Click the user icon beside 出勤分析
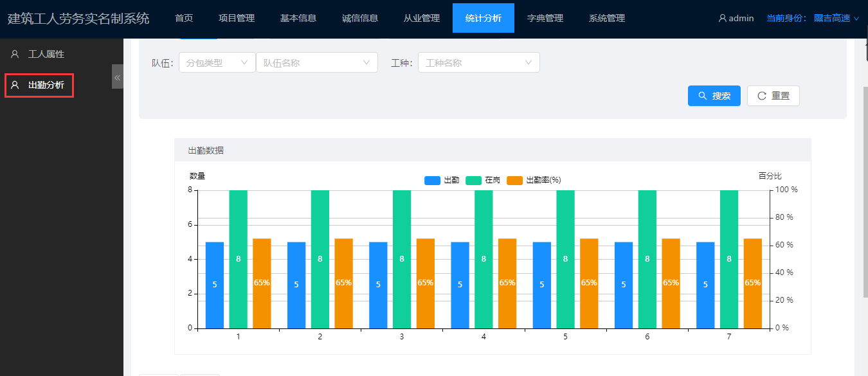This screenshot has height=376, width=868. click(x=15, y=85)
